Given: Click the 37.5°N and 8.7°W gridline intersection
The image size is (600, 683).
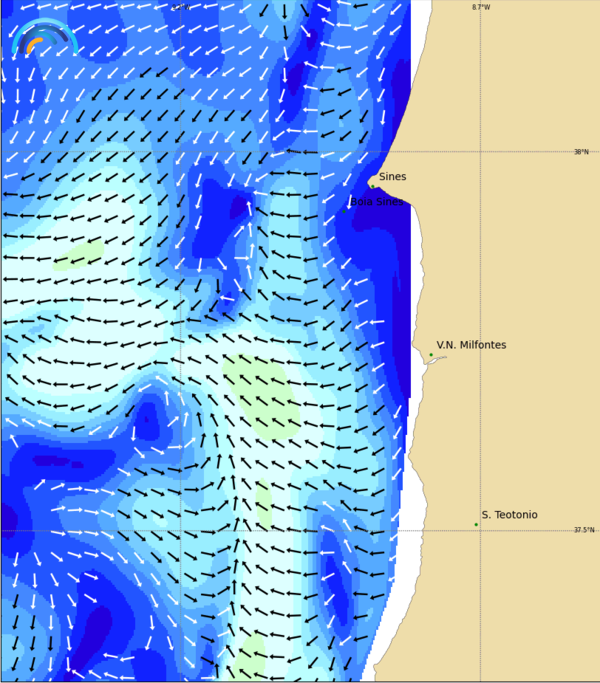Looking at the screenshot, I should pos(480,530).
